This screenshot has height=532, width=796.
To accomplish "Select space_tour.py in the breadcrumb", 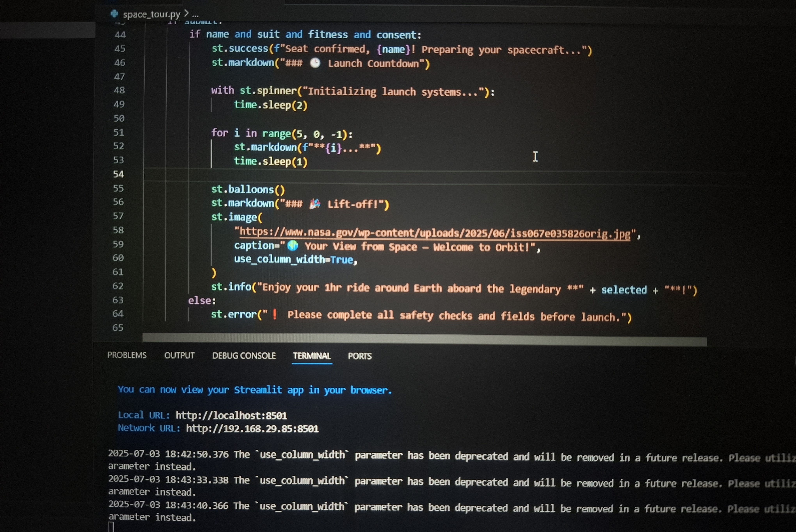I will (151, 14).
